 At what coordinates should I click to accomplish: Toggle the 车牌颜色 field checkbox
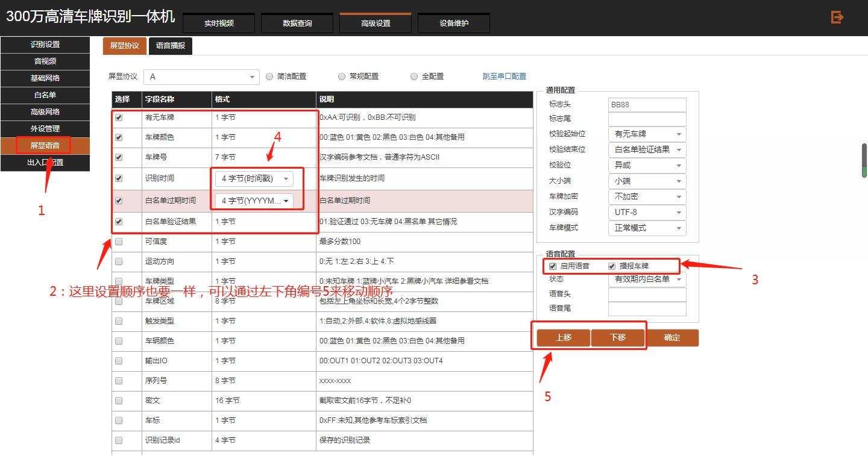pos(119,137)
